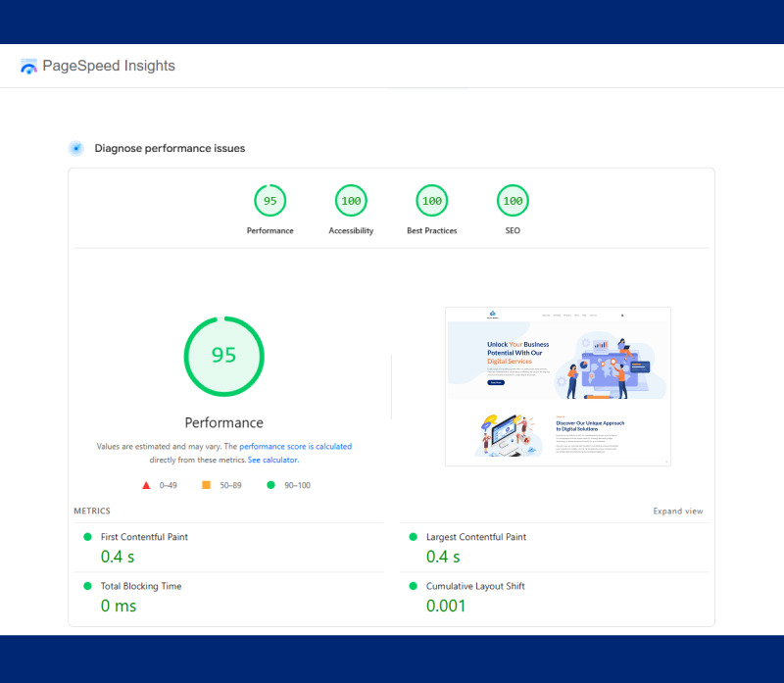Select the Performance score gauge 95
The width and height of the screenshot is (784, 683).
point(269,202)
